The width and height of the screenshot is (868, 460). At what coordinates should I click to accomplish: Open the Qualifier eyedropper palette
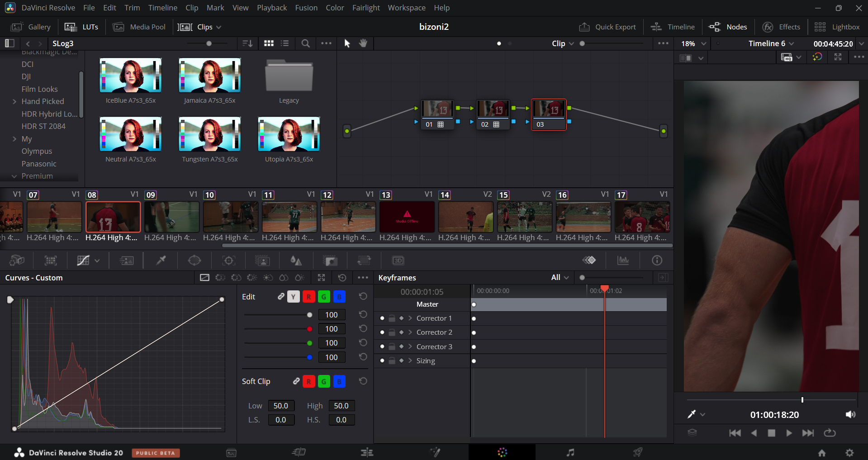click(x=161, y=261)
